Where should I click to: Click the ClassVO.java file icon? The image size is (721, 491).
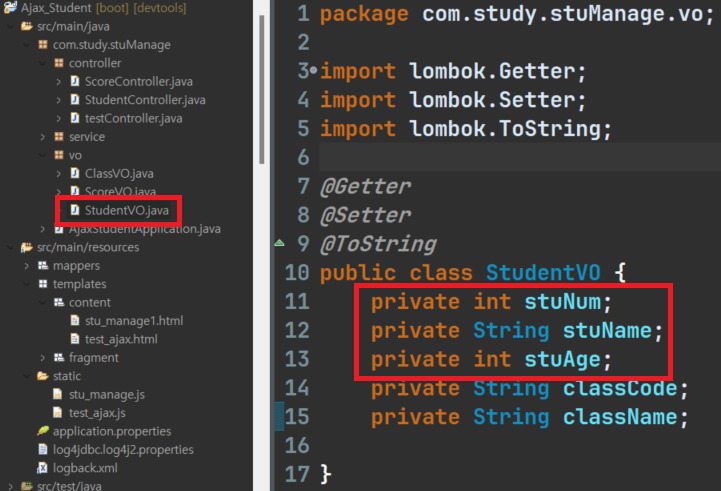(x=74, y=173)
